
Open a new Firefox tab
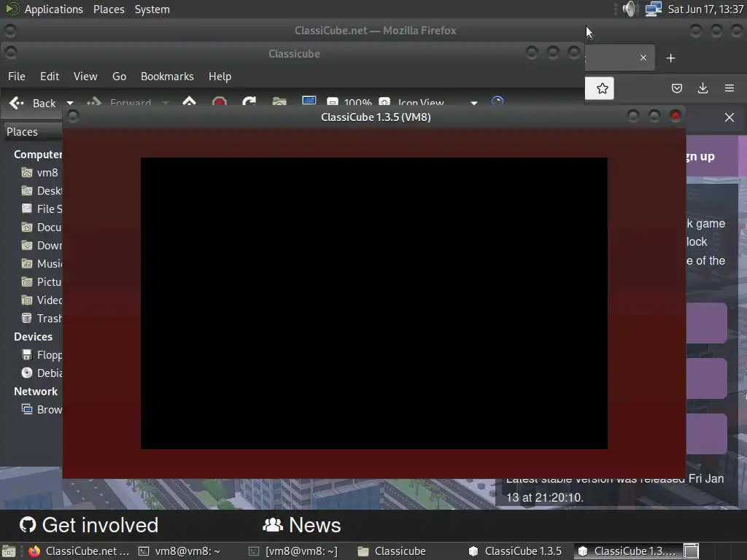[x=671, y=58]
